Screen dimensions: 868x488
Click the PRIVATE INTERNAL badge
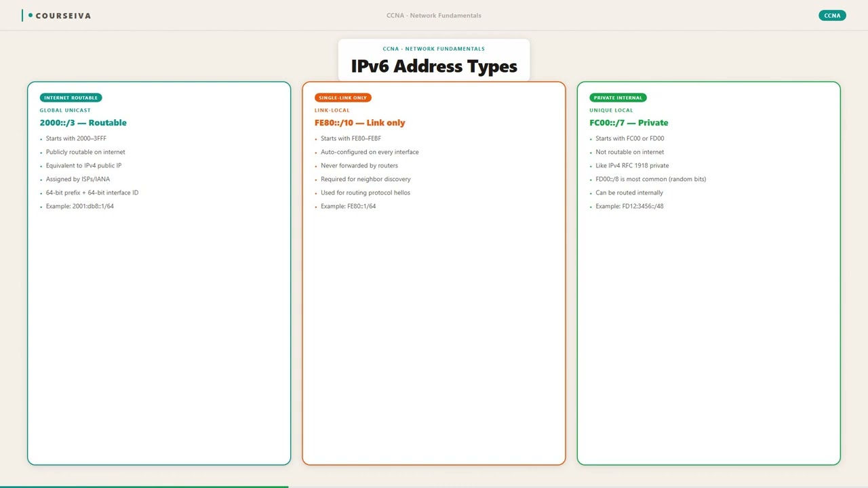618,98
